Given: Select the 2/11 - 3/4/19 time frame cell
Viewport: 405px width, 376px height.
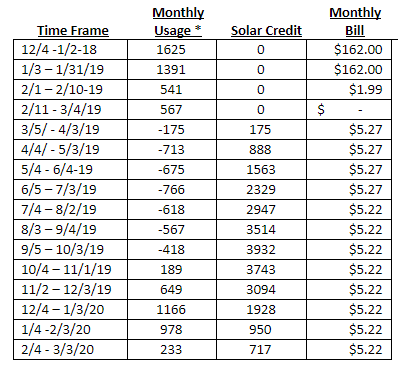Looking at the screenshot, I should pyautogui.click(x=70, y=110).
